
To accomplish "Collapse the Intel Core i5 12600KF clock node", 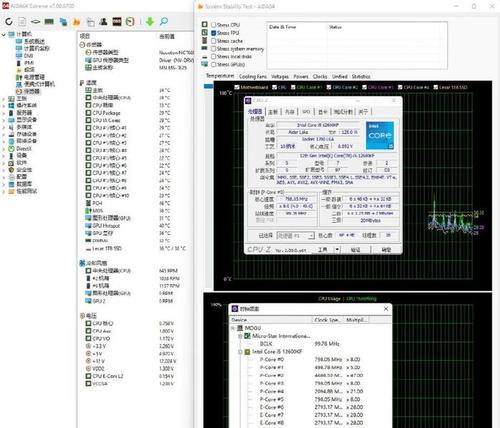I will [240, 352].
